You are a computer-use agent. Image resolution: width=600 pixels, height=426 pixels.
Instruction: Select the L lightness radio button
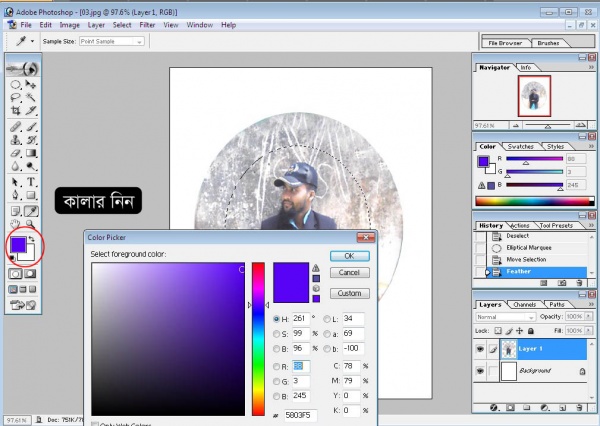click(x=327, y=319)
